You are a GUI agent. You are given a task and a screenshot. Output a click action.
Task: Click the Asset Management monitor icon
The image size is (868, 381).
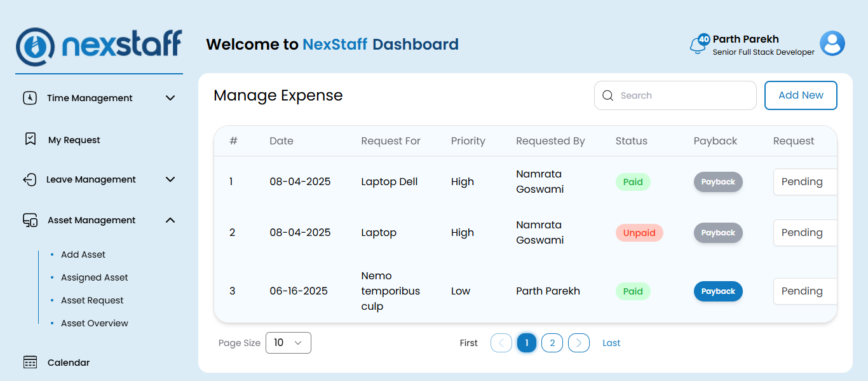tap(30, 220)
